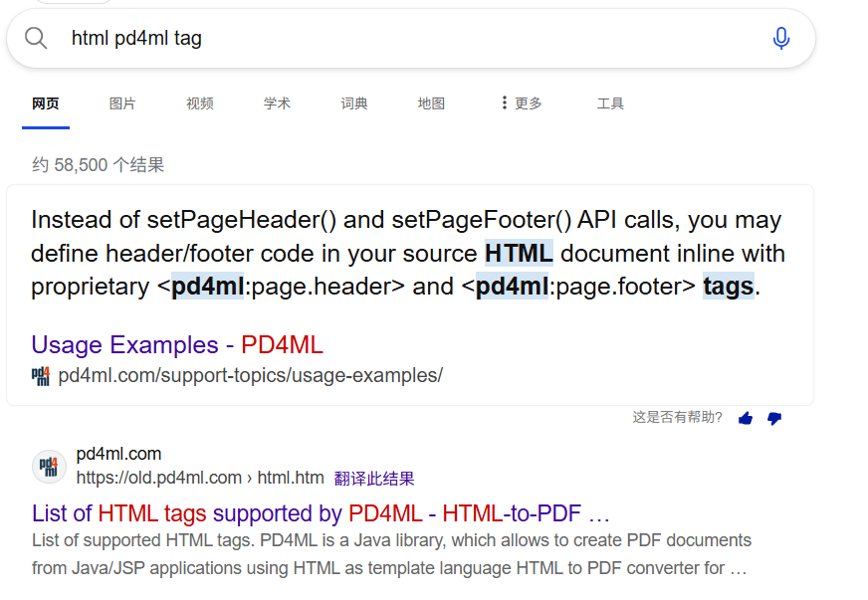868x600 pixels.
Task: Open 'Usage Examples - PD4ML' link
Action: [x=177, y=345]
